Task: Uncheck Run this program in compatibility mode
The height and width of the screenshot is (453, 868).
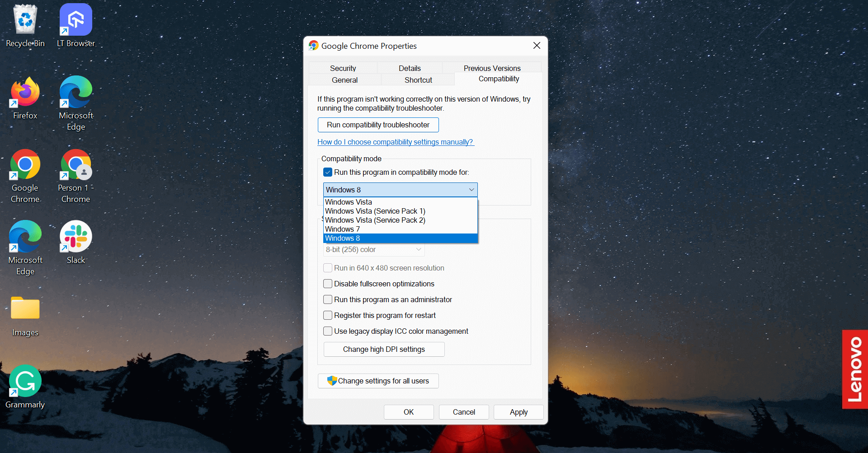Action: [327, 172]
